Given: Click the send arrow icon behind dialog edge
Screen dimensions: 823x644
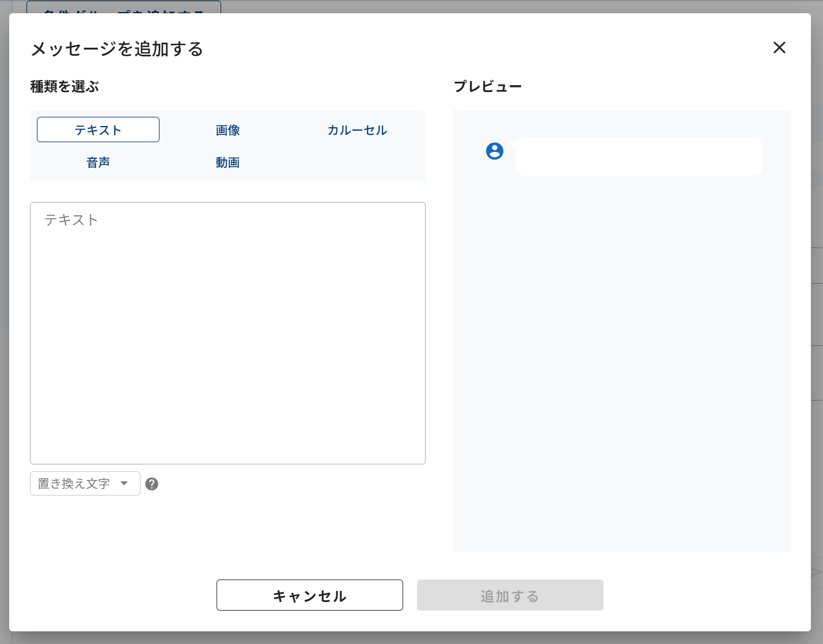Looking at the screenshot, I should [817, 573].
